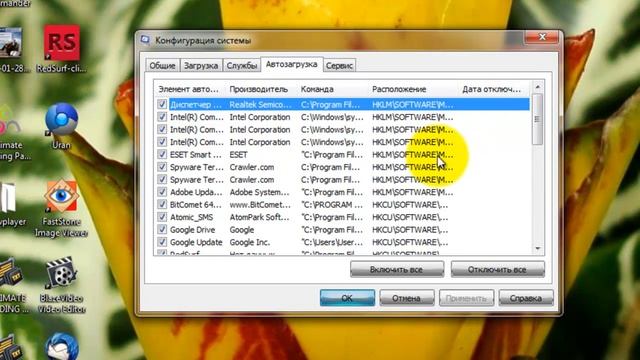Viewport: 640px width, 360px height.
Task: Launch BlazeVideo Video Editor desktop icon
Action: 62,285
